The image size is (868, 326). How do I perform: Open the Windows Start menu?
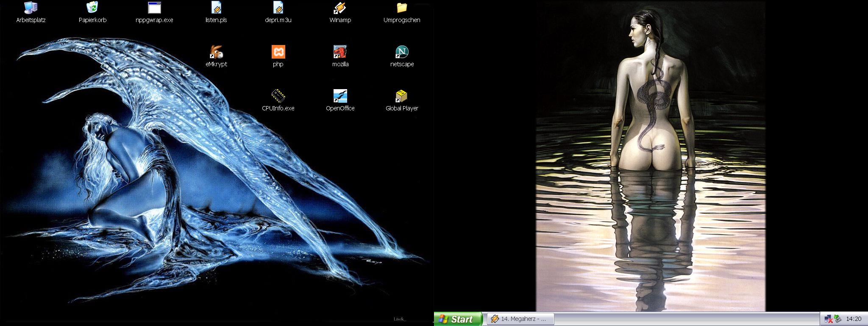(x=458, y=319)
